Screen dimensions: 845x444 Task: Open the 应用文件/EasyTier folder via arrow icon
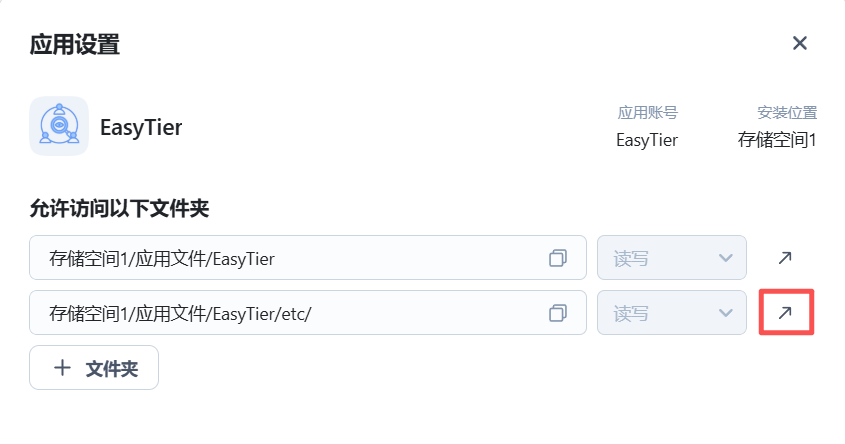point(785,258)
